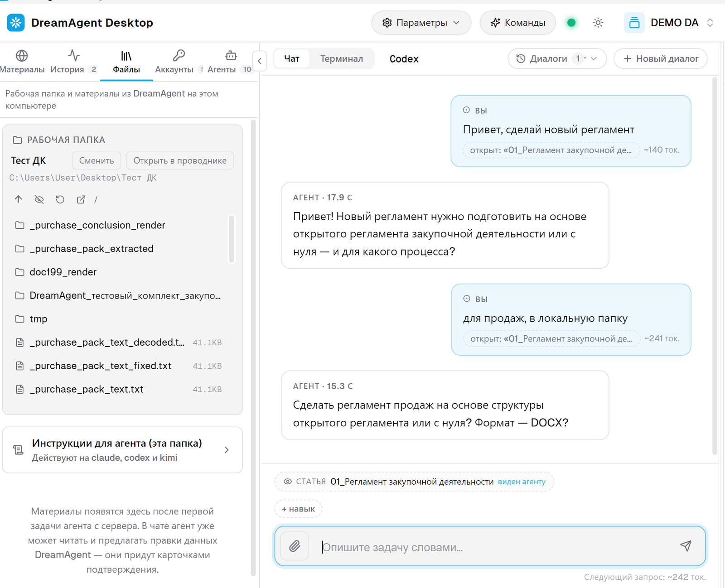Click the Сменить folder button
The width and height of the screenshot is (725, 588).
click(97, 161)
